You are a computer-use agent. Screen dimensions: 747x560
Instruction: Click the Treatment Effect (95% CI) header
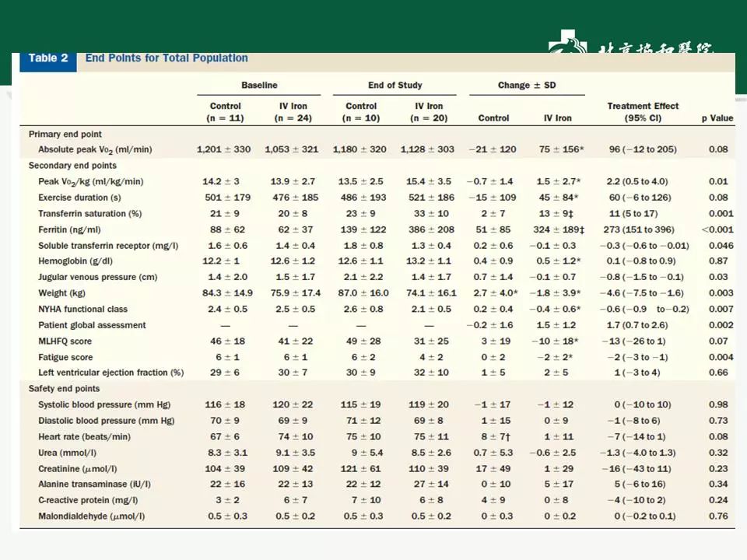[643, 112]
